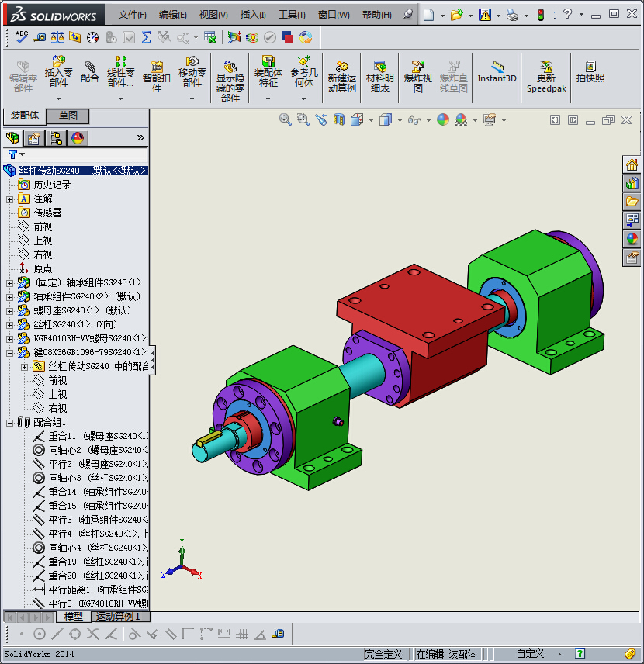Open Appearances color ball in task pane
The height and width of the screenshot is (664, 644).
tap(632, 238)
